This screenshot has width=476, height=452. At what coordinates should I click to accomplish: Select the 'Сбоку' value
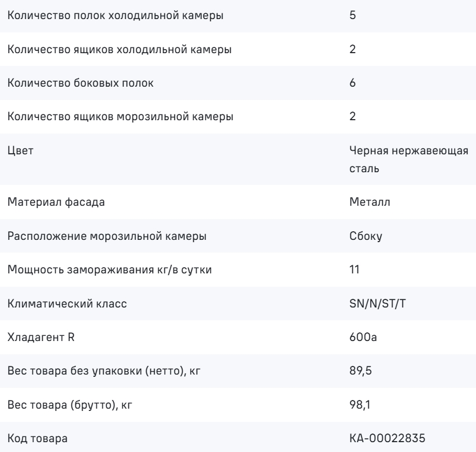coord(366,236)
